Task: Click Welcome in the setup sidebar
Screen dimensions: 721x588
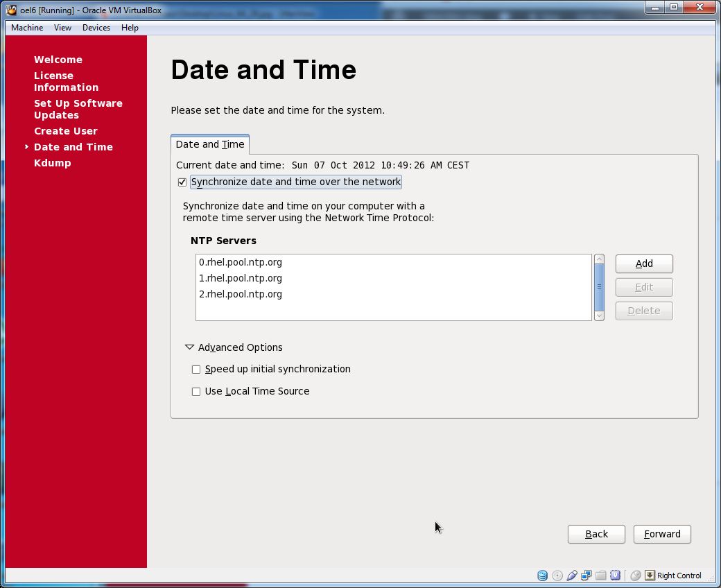Action: click(58, 60)
